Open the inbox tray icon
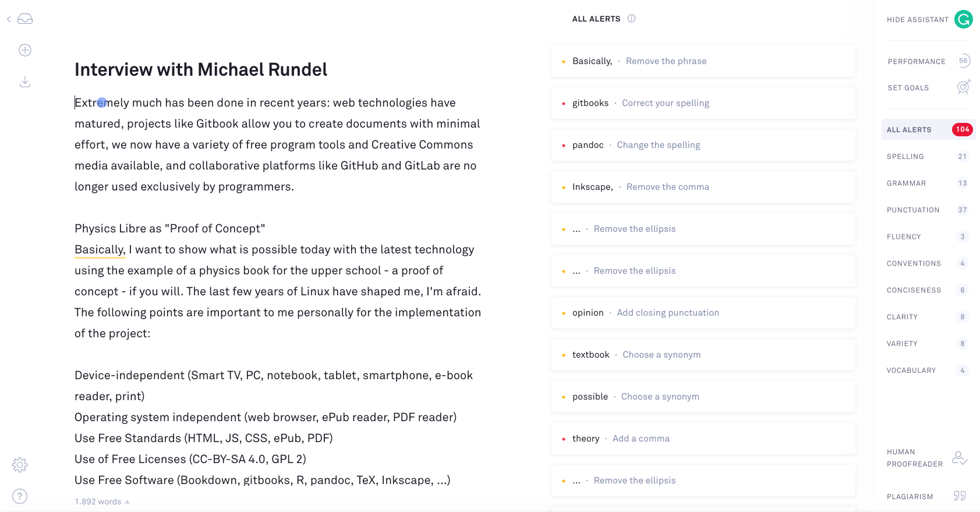The width and height of the screenshot is (980, 512). [25, 19]
